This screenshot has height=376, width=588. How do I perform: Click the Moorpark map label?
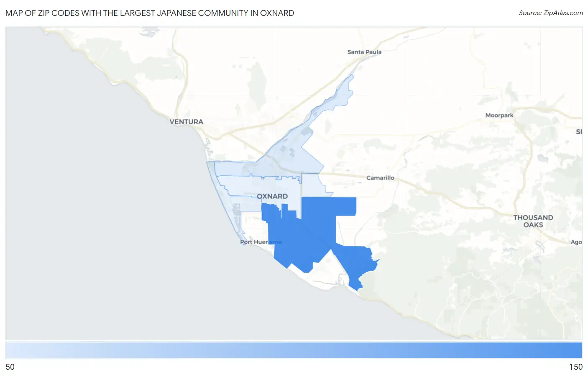499,115
